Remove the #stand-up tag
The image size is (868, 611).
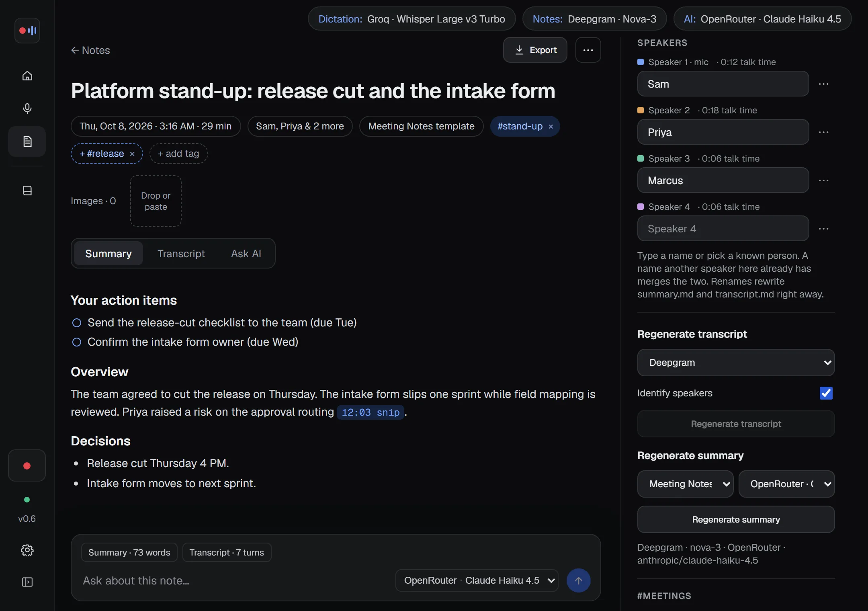pyautogui.click(x=551, y=127)
